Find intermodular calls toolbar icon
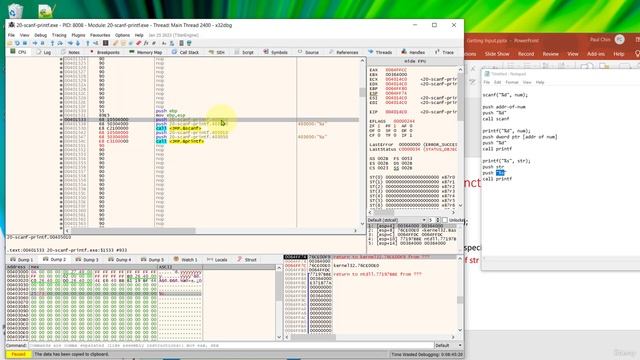Screen dimensions: 640x360 tap(172, 43)
